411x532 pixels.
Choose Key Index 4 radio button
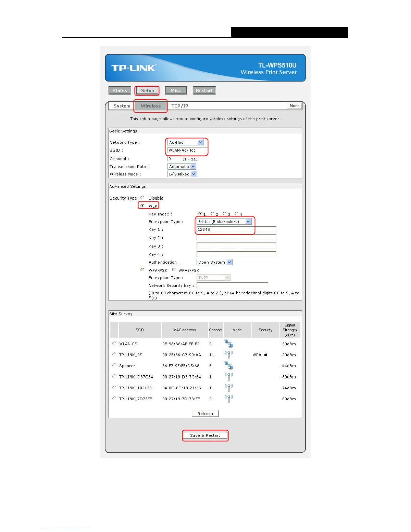point(236,214)
